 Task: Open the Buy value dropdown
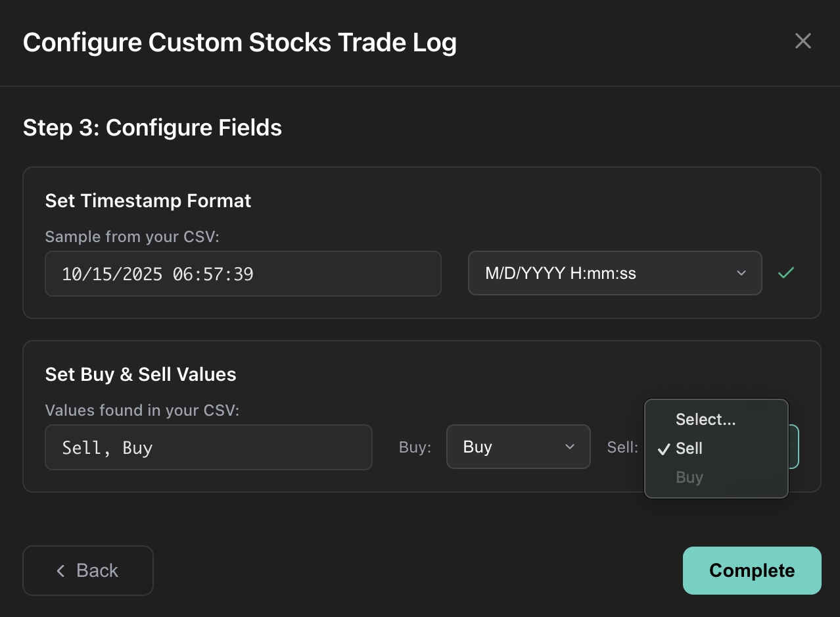click(x=519, y=447)
